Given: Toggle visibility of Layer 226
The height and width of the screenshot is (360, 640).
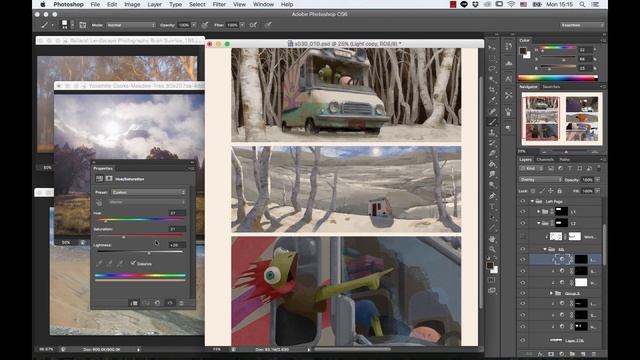Looking at the screenshot, I should [523, 340].
